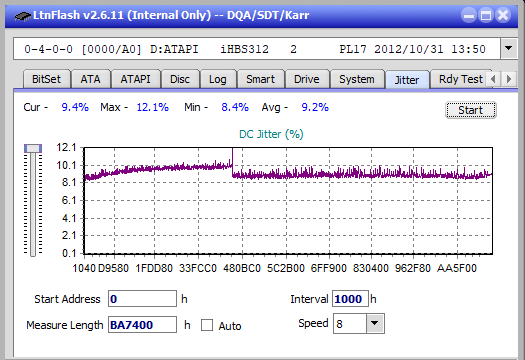The width and height of the screenshot is (525, 360).
Task: Start the jitter measurement
Action: (x=471, y=110)
